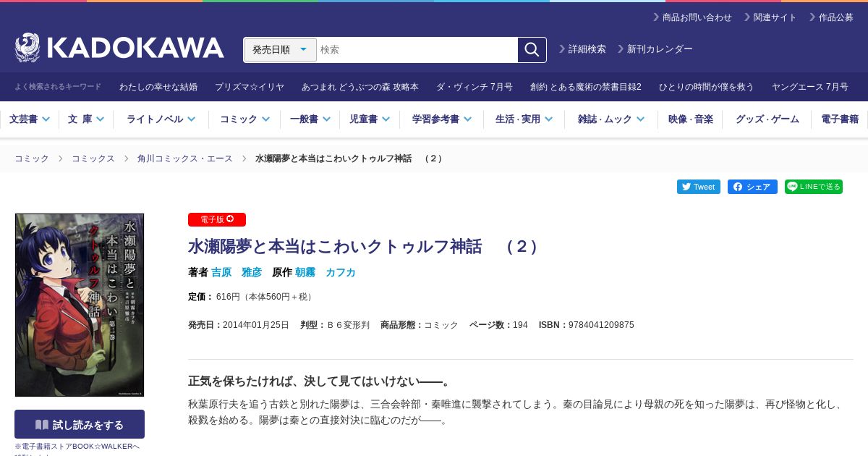Image resolution: width=868 pixels, height=456 pixels.
Task: Open original author 朝霧 カフカ link
Action: [x=325, y=272]
